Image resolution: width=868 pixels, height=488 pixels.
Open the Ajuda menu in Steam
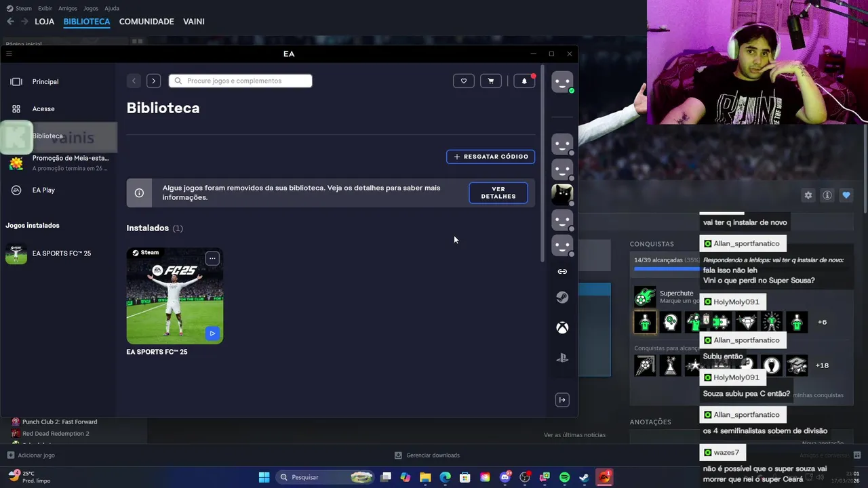pyautogui.click(x=112, y=8)
